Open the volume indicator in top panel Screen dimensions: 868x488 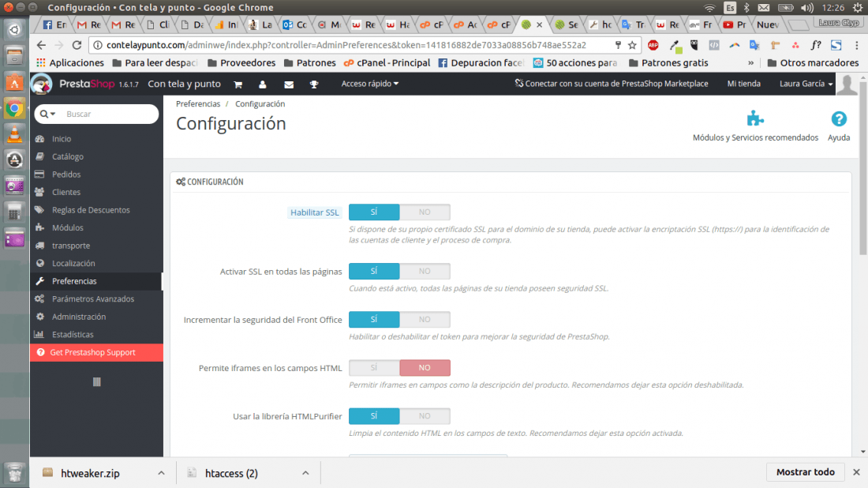tap(807, 8)
